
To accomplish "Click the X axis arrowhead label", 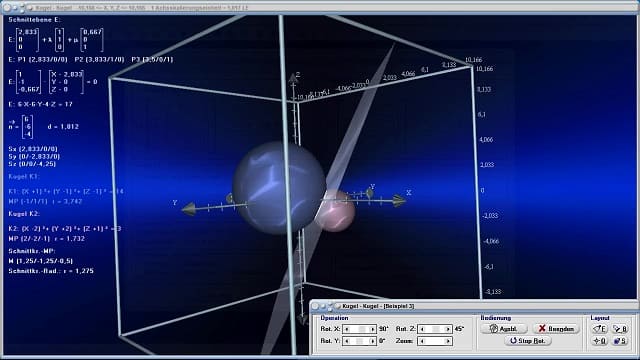I will (x=409, y=193).
